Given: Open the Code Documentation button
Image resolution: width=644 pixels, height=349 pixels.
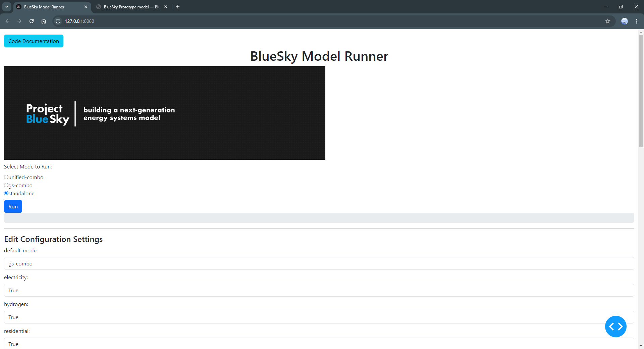Looking at the screenshot, I should 34,41.
